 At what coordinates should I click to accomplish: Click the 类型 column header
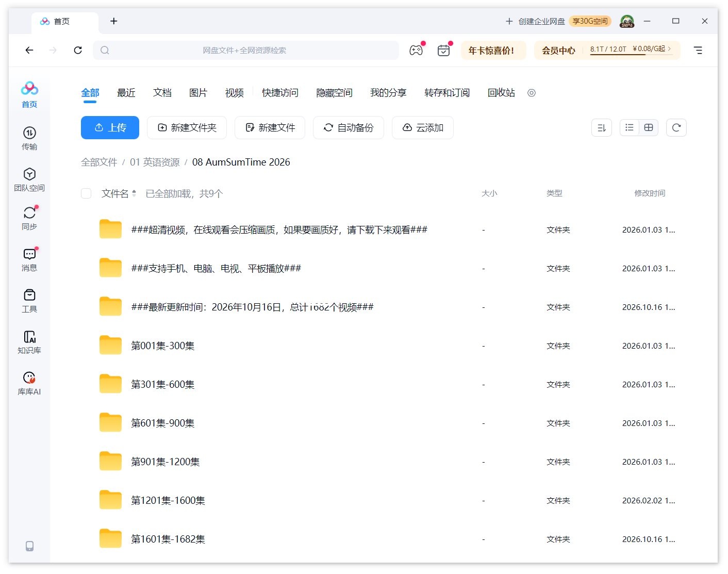click(554, 193)
